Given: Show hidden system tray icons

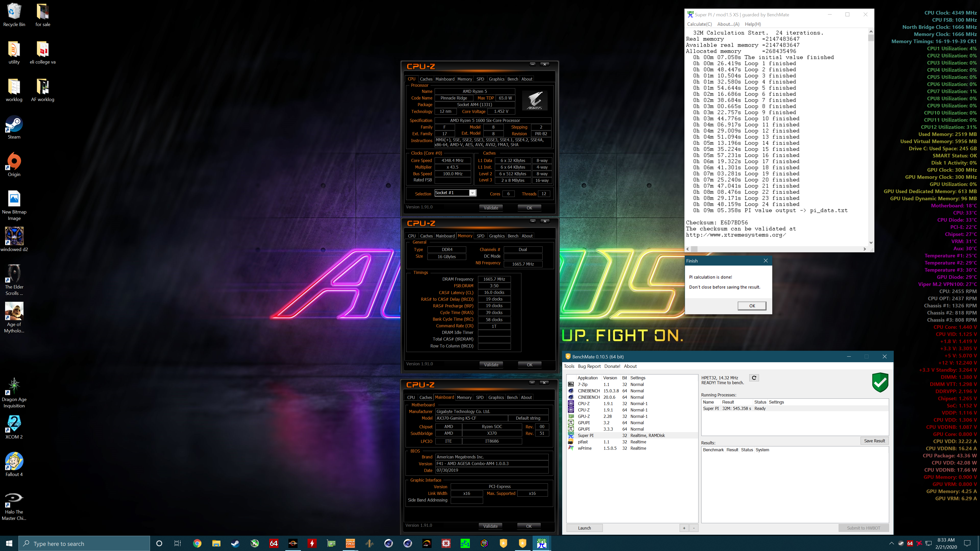Looking at the screenshot, I should 891,543.
